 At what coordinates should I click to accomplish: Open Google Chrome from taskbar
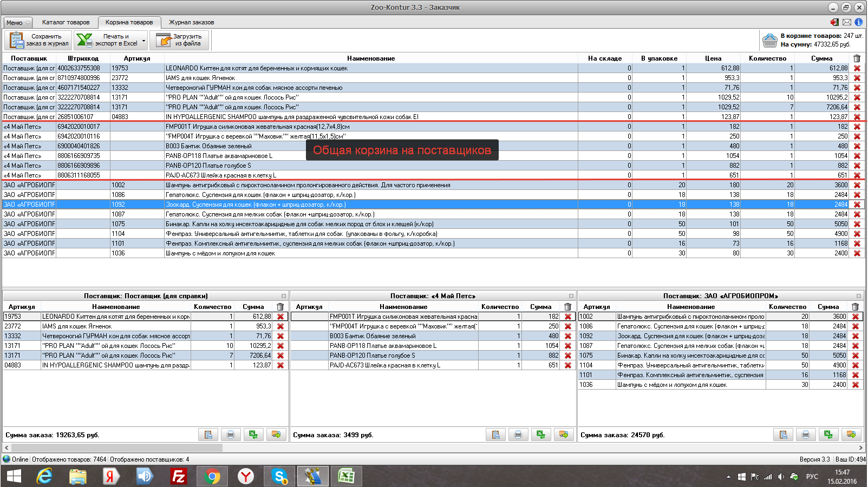click(x=212, y=476)
